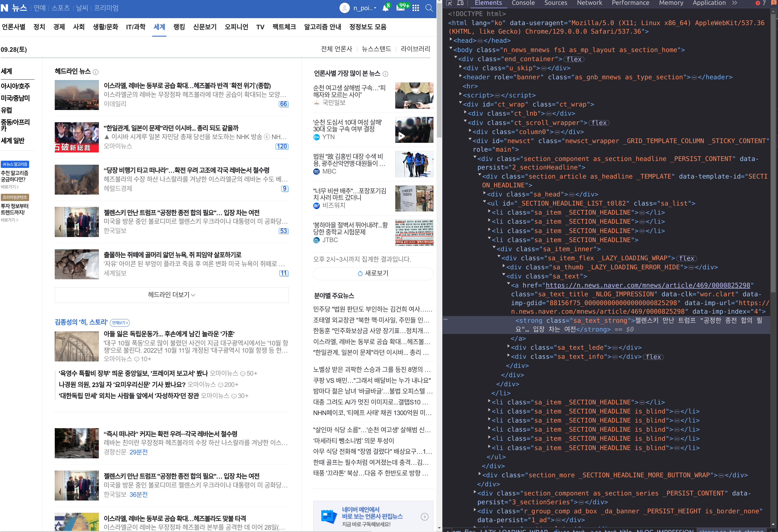This screenshot has height=532, width=778.
Task: Open the headline 출몰하는 쥐떼에 골머리 앓던 뉴욕
Action: click(x=173, y=255)
